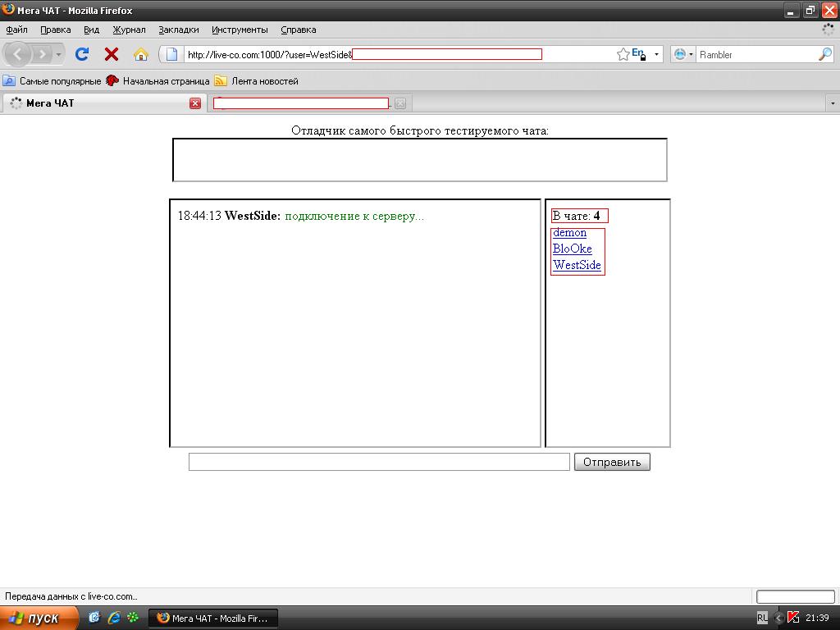Click the Kaspersky tray icon
Image resolution: width=840 pixels, height=630 pixels.
click(793, 618)
